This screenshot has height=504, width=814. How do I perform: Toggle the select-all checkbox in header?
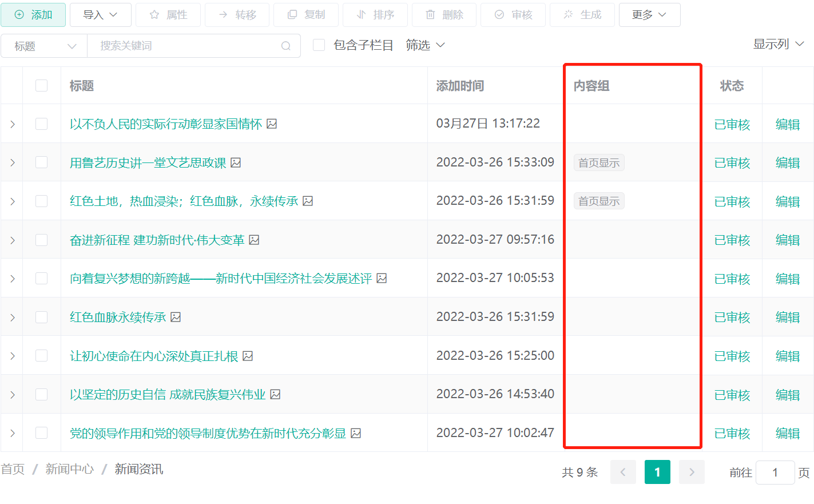point(42,86)
